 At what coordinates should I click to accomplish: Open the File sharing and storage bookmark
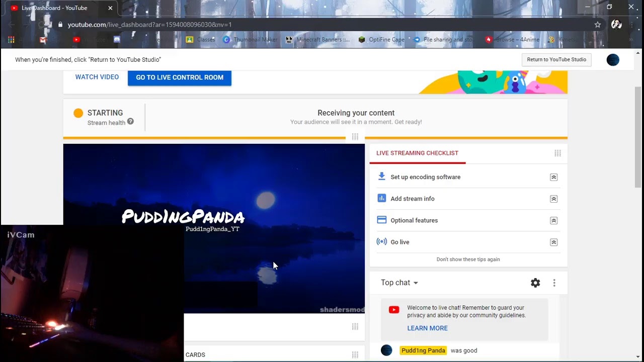[443, 39]
